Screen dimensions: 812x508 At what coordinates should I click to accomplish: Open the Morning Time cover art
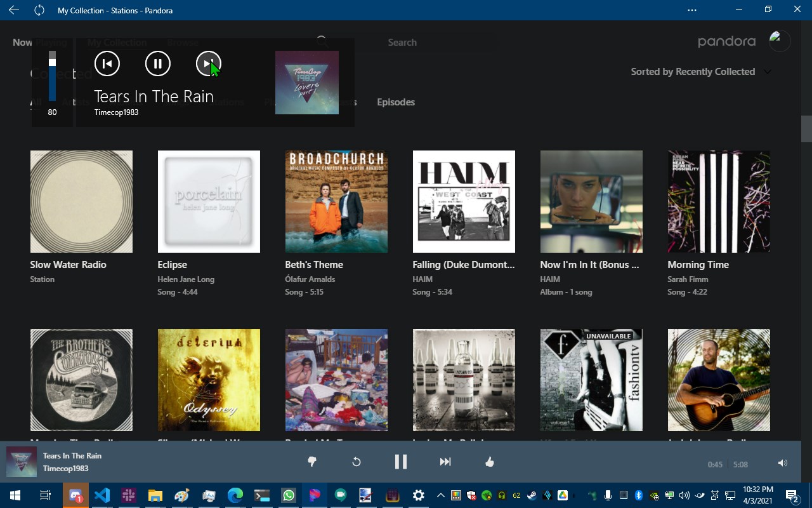tap(719, 201)
